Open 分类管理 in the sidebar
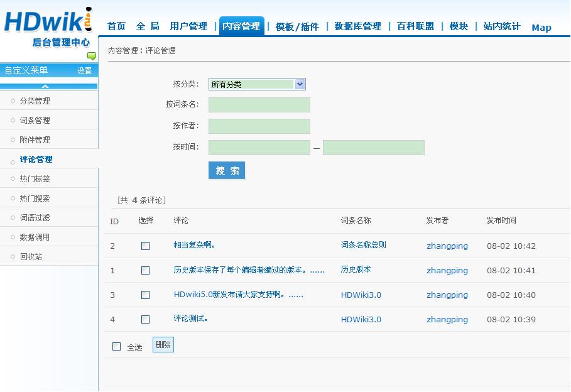The width and height of the screenshot is (571, 392). coord(35,101)
